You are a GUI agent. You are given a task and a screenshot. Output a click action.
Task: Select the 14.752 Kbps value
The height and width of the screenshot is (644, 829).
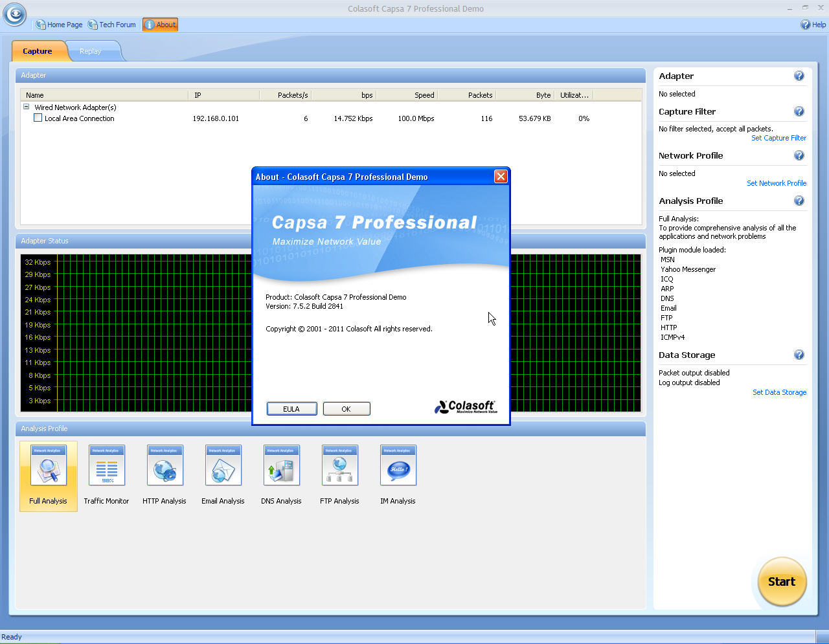[x=353, y=118]
